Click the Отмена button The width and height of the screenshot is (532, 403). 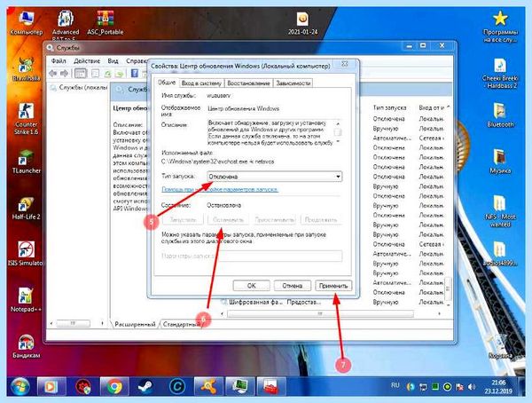292,286
